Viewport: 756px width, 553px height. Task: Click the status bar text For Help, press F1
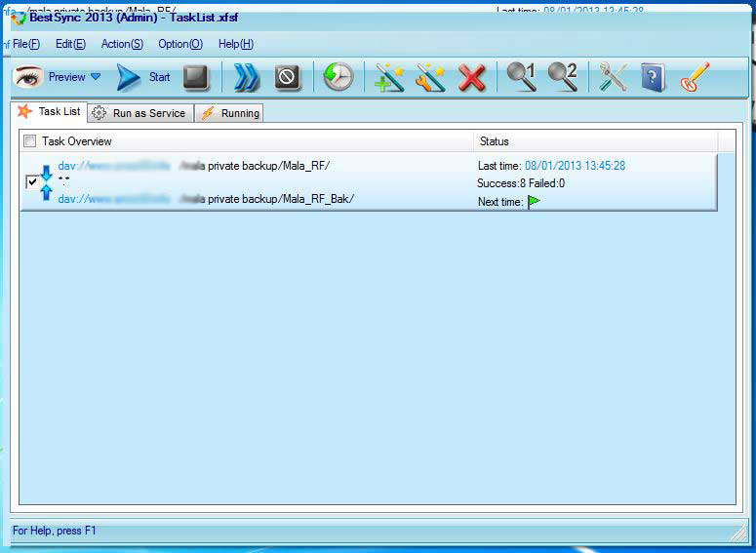pyautogui.click(x=54, y=531)
